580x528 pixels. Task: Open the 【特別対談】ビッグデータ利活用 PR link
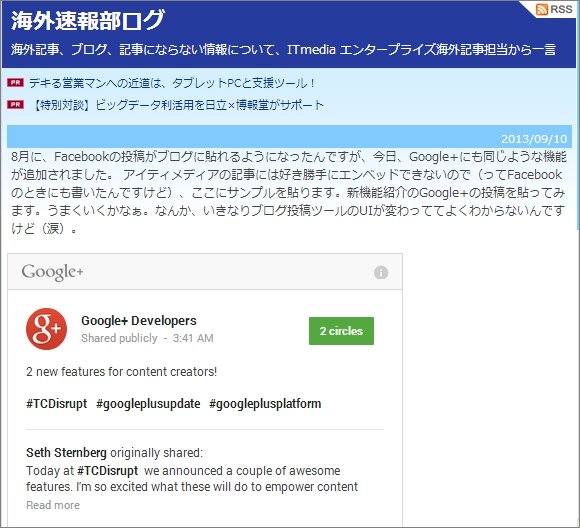coord(178,105)
